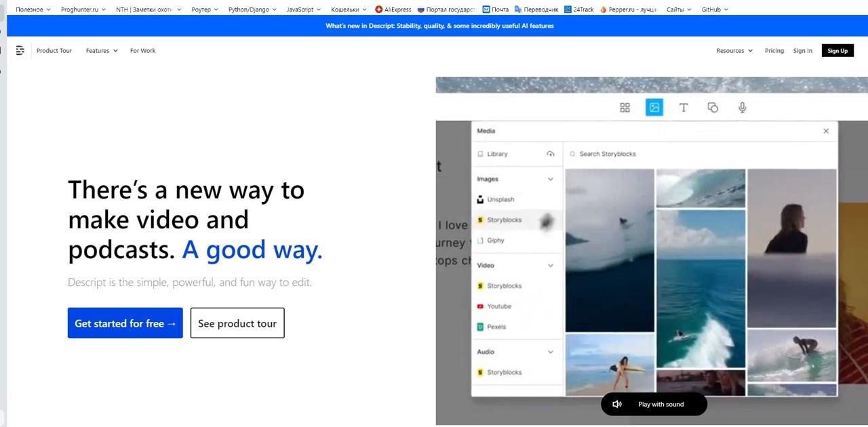This screenshot has width=868, height=427.
Task: Click the Youtube icon
Action: point(481,306)
